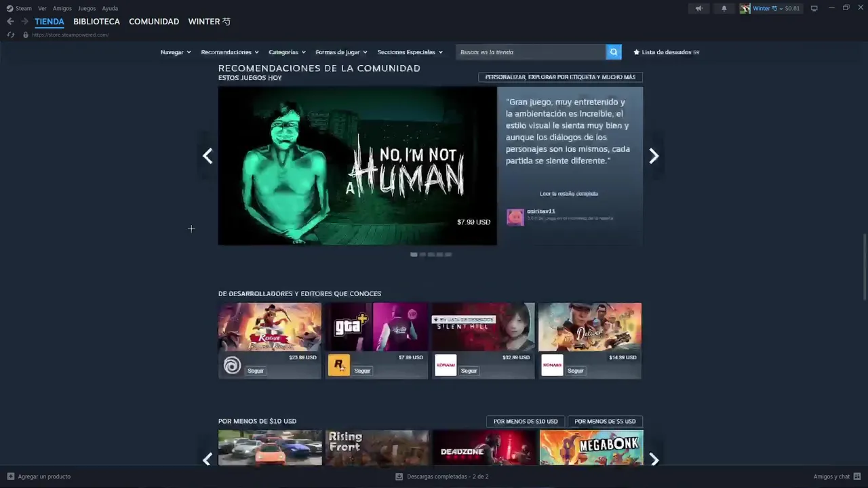The image size is (868, 488).
Task: Go back with the navigation arrow
Action: [x=10, y=22]
